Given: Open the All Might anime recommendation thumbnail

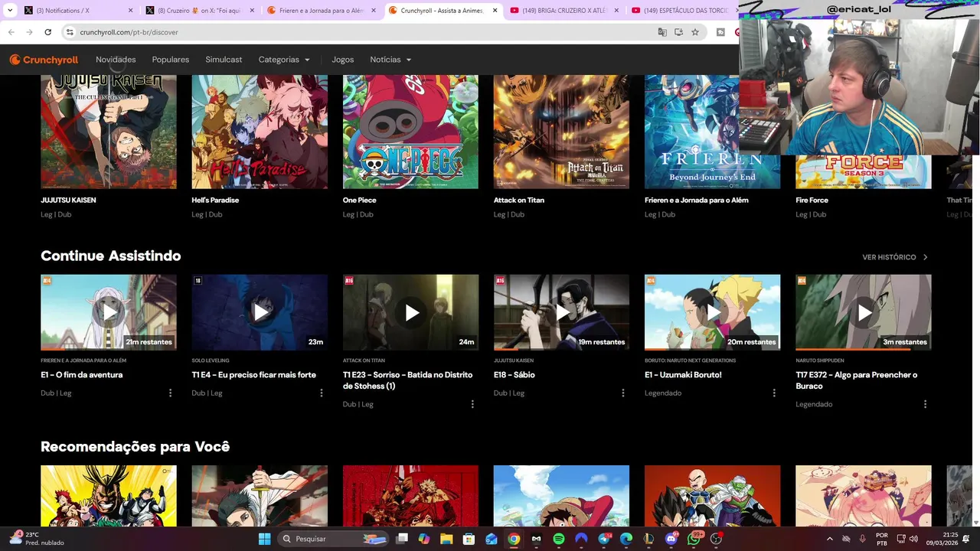Looking at the screenshot, I should click(x=109, y=496).
